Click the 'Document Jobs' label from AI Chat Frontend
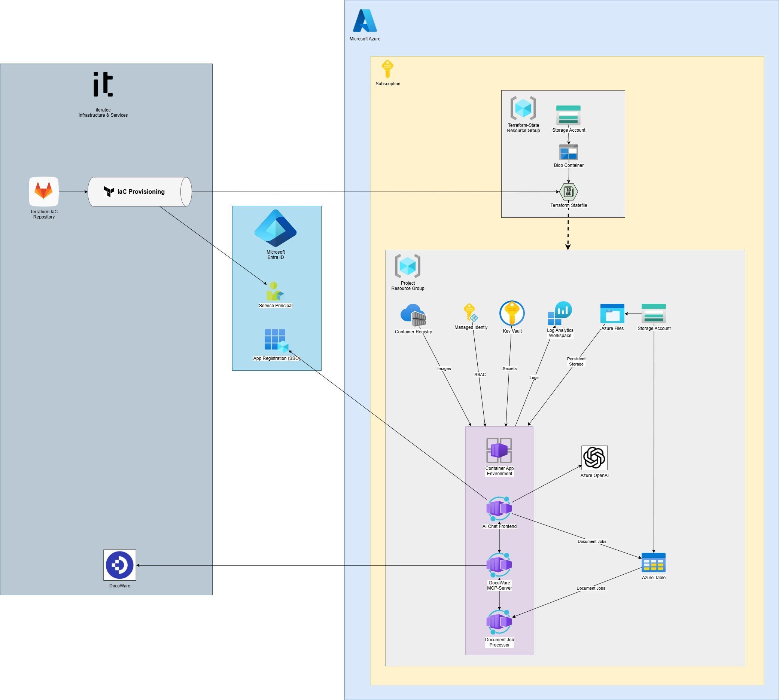779x700 pixels. coord(592,541)
